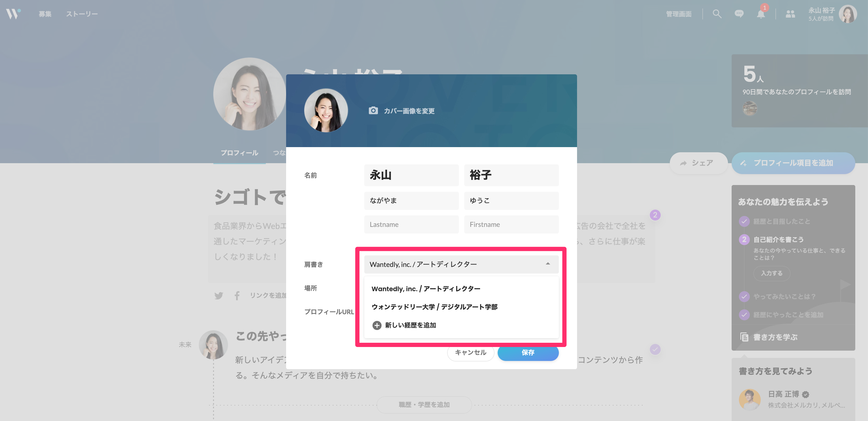Click the 5人が訪問 text in header
Viewport: 868px width, 421px height.
[821, 19]
